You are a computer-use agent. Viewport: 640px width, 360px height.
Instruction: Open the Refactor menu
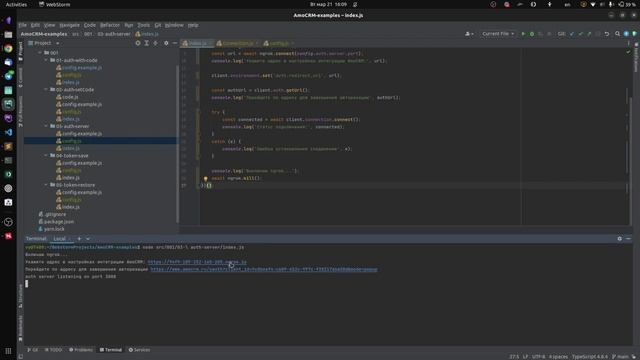[x=110, y=25]
